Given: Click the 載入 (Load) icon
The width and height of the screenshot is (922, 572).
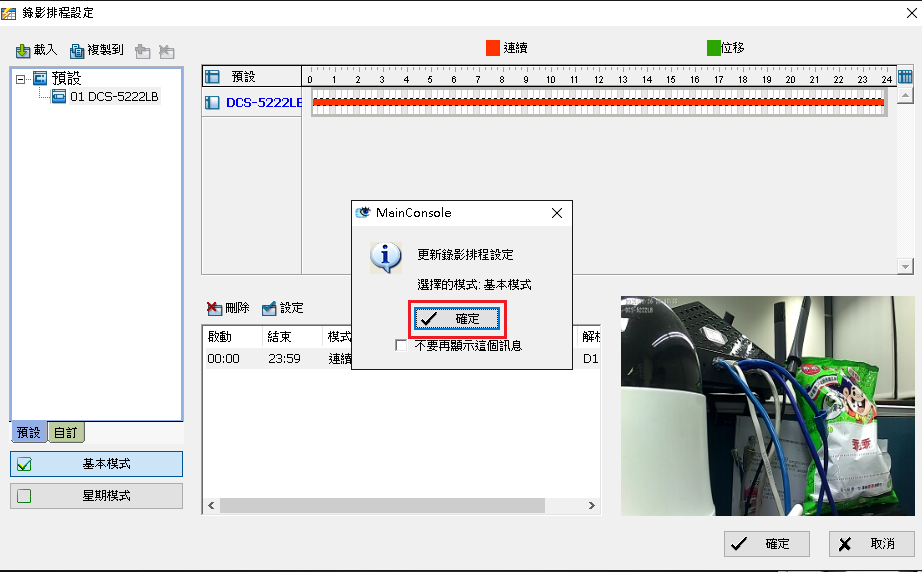Looking at the screenshot, I should [24, 50].
